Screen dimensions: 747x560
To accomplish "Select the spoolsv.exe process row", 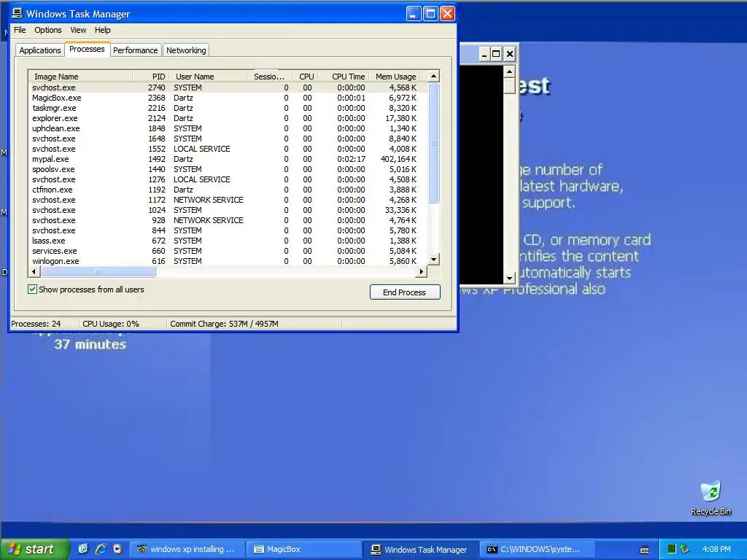I will (x=228, y=169).
